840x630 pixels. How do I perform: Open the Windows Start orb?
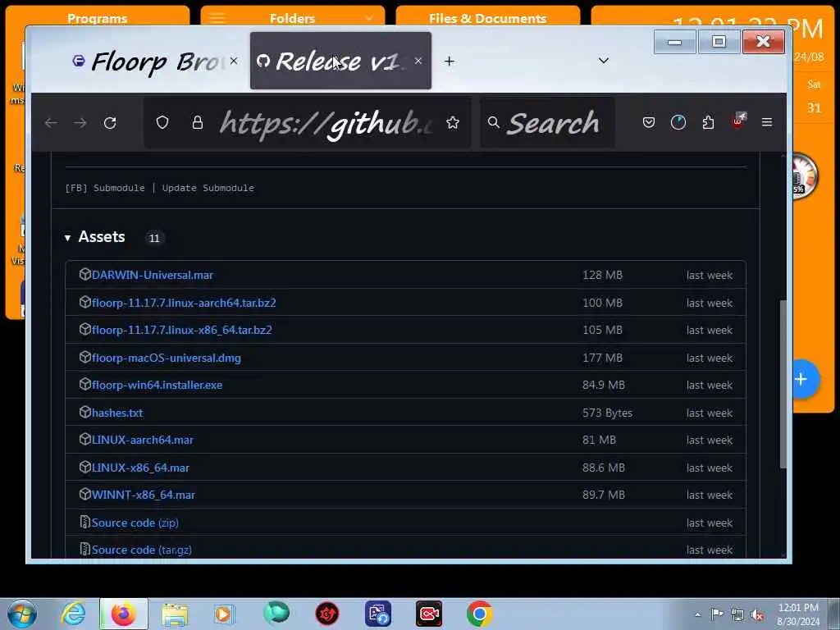22,614
